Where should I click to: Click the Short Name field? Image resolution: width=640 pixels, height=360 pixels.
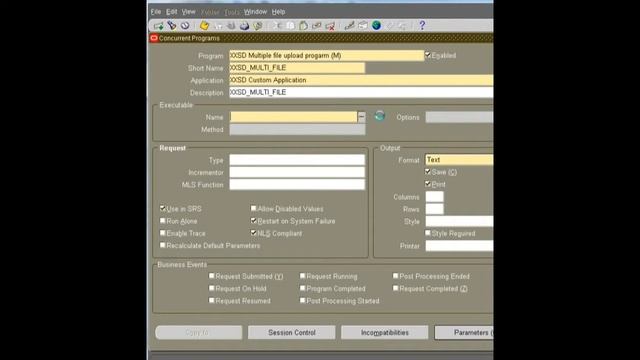click(297, 68)
